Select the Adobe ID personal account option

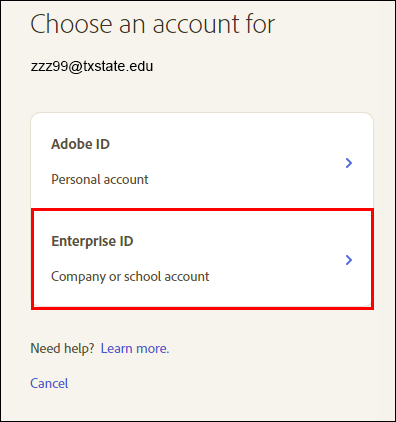(x=202, y=161)
